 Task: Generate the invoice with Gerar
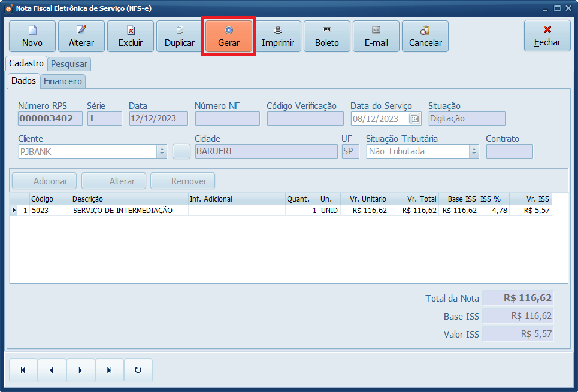229,37
